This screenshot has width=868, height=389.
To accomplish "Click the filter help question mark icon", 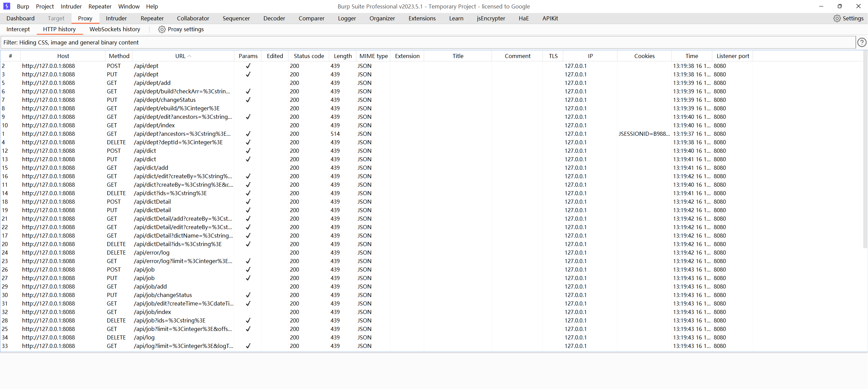I will click(x=862, y=42).
